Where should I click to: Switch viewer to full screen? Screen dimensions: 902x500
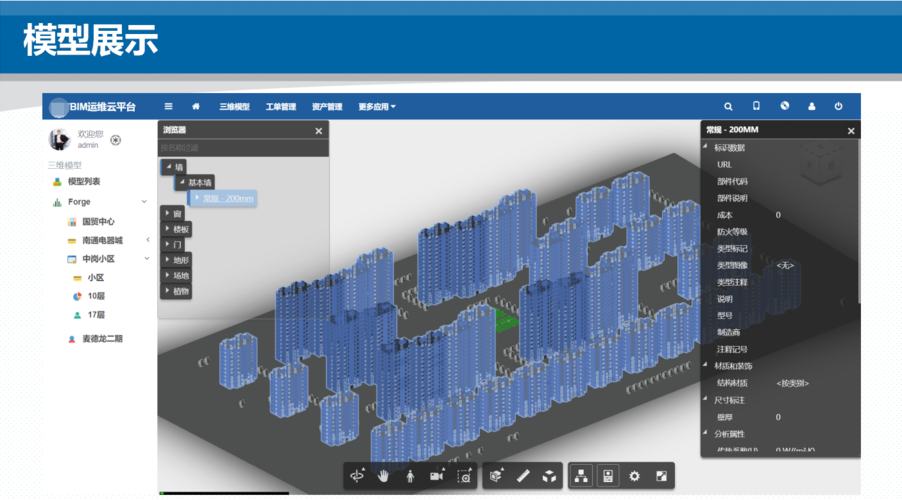tap(662, 476)
